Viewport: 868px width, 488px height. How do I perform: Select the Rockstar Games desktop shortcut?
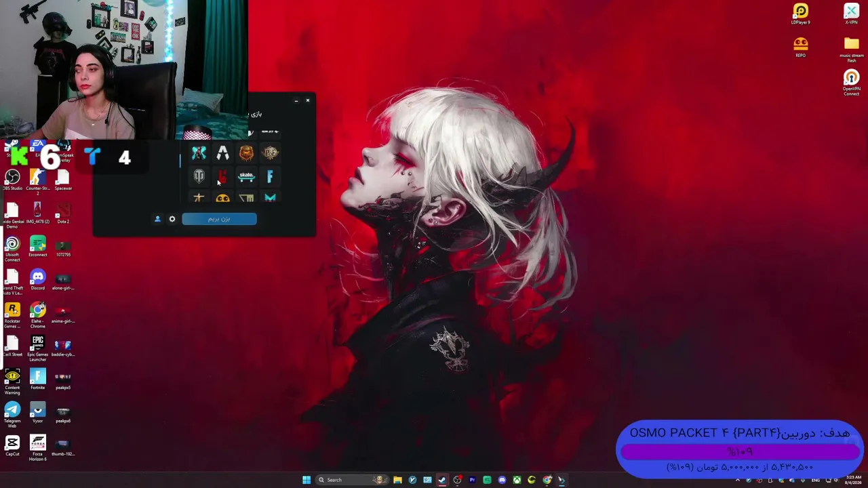pos(12,316)
